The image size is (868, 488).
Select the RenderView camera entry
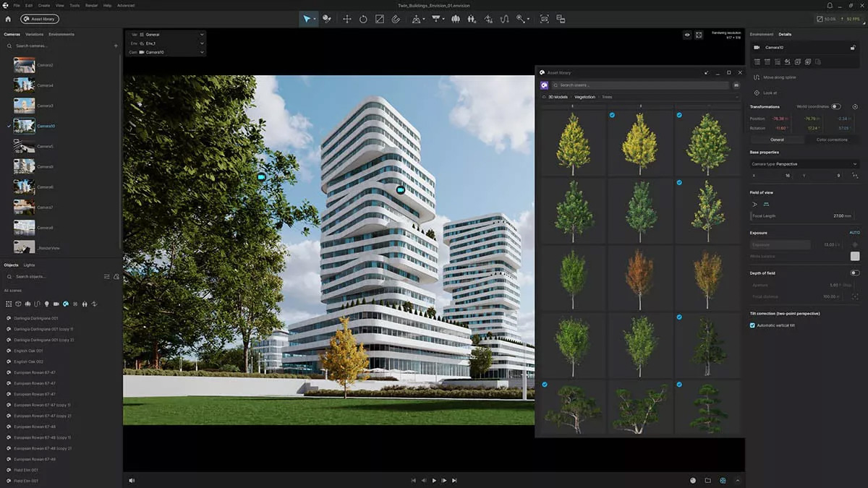[x=48, y=247]
